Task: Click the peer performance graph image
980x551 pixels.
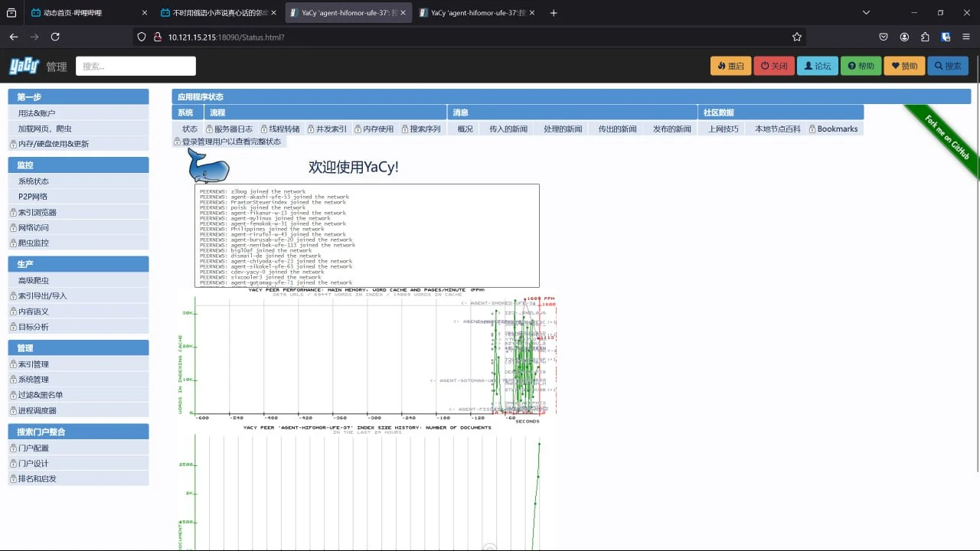Action: tap(367, 356)
